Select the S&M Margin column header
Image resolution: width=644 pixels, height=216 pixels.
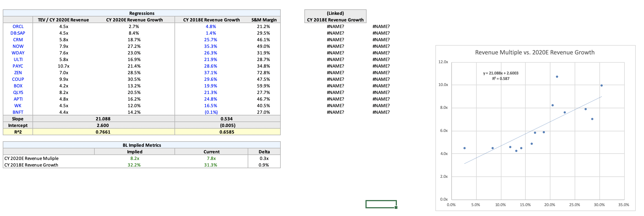(x=264, y=20)
